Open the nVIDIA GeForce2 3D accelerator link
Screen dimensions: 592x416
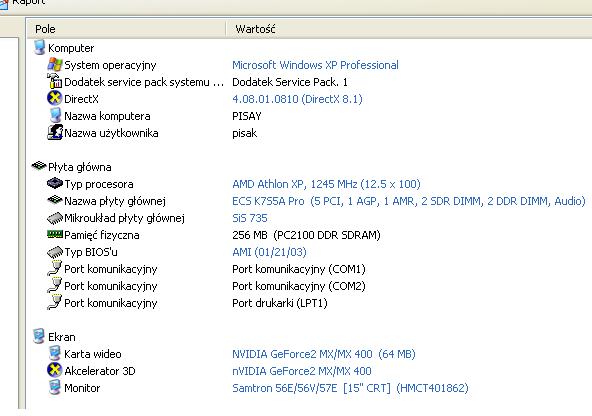tap(302, 371)
